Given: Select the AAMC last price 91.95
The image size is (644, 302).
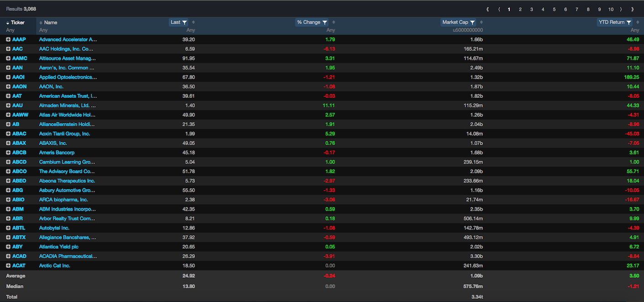Looking at the screenshot, I should tap(189, 58).
